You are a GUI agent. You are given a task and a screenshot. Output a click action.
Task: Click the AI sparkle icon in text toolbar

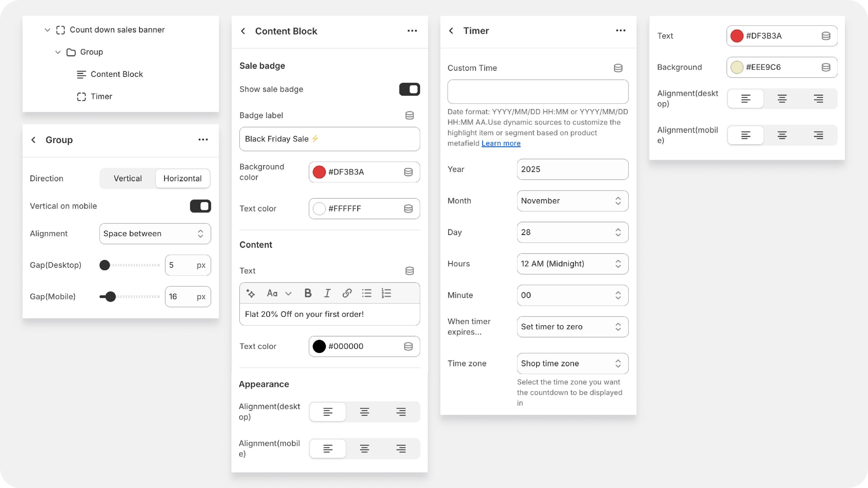(250, 293)
